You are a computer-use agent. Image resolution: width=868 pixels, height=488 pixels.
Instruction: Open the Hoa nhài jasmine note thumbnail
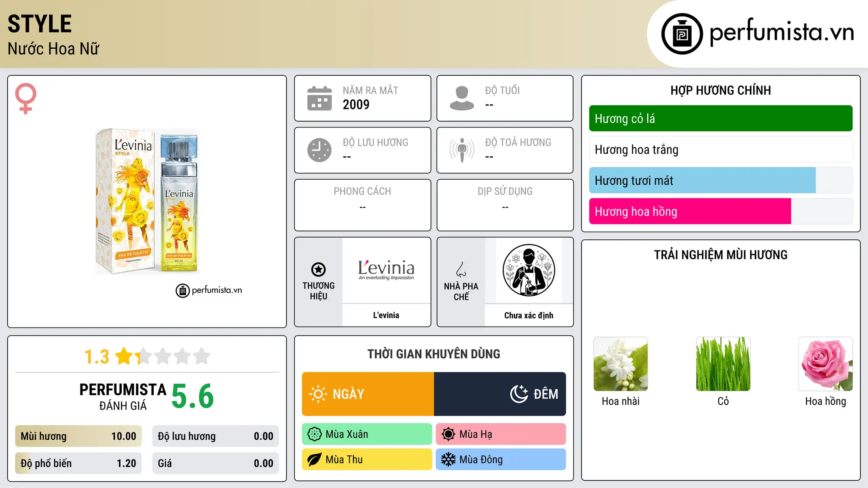[621, 364]
